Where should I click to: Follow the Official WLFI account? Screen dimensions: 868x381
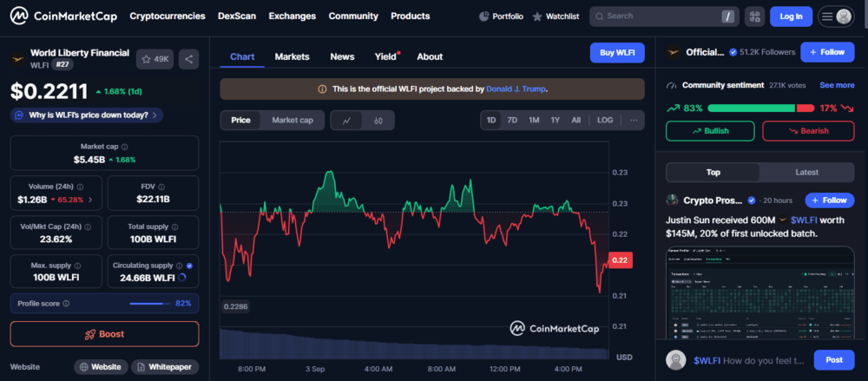[827, 52]
